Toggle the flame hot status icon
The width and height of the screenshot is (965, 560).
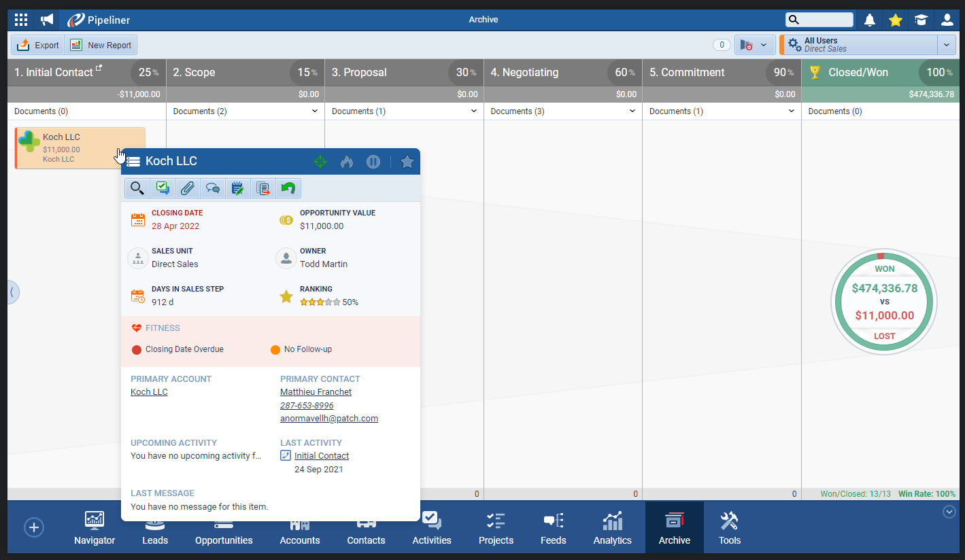(x=347, y=162)
